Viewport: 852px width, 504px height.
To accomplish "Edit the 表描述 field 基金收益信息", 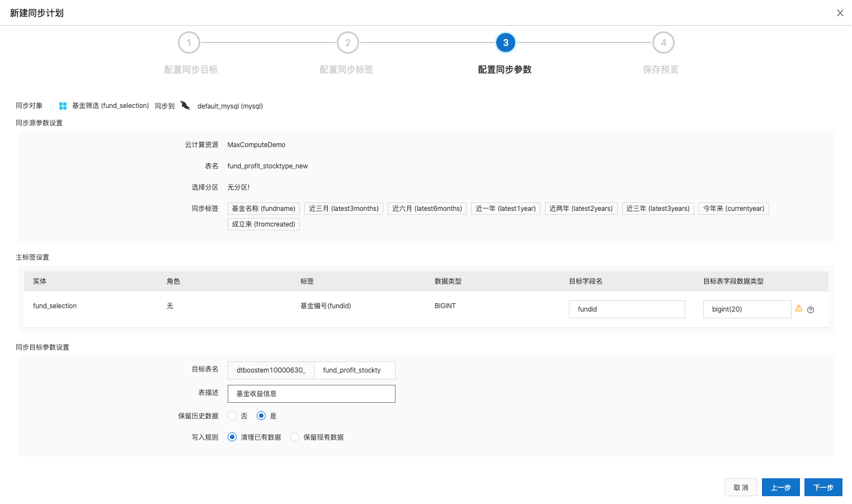I will (x=312, y=394).
